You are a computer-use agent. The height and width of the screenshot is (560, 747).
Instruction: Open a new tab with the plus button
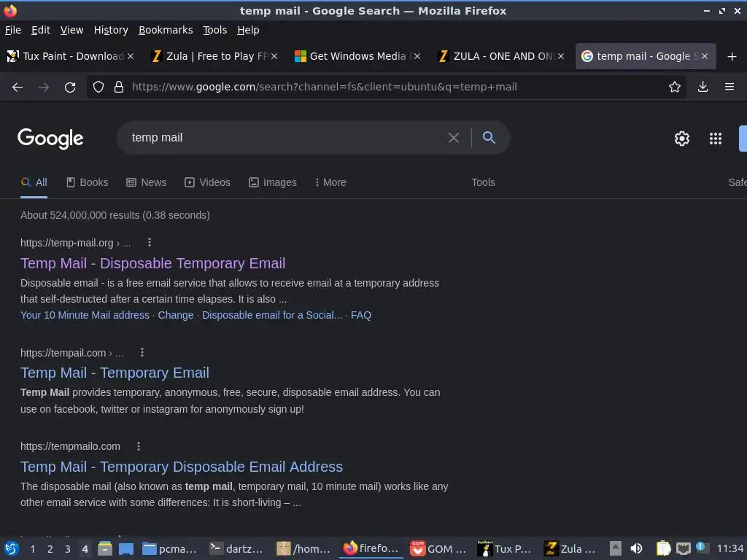[732, 57]
